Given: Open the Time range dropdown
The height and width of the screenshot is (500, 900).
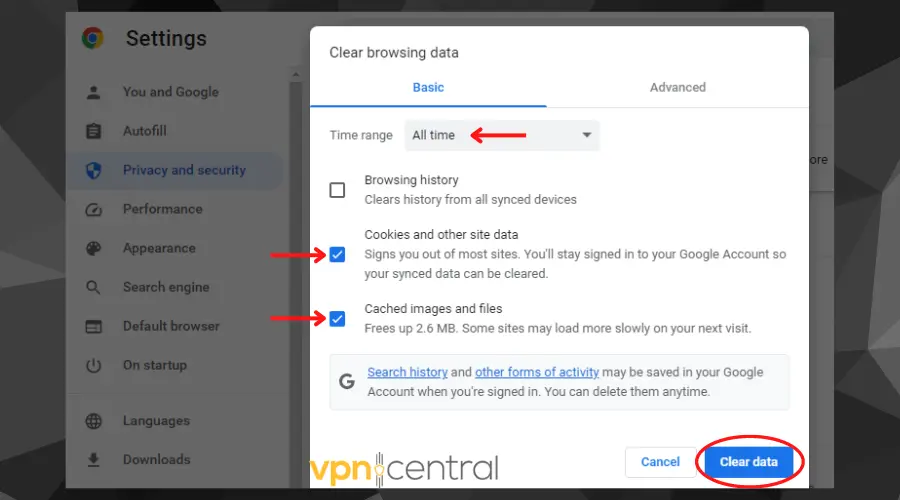Looking at the screenshot, I should [502, 135].
